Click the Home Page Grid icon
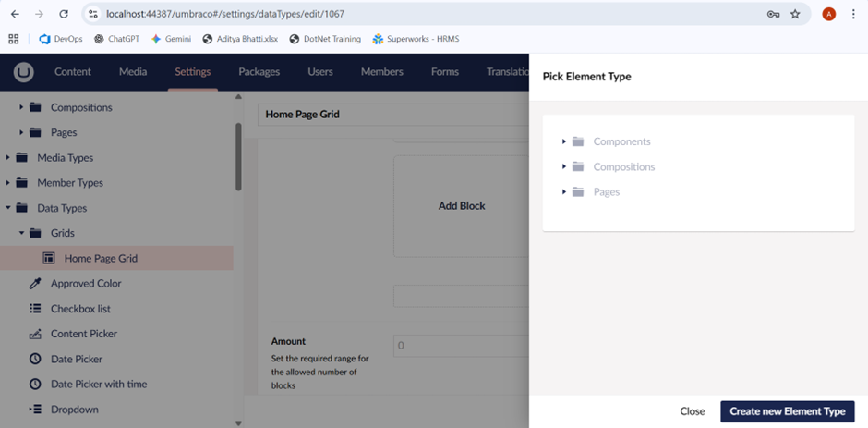 (x=49, y=259)
